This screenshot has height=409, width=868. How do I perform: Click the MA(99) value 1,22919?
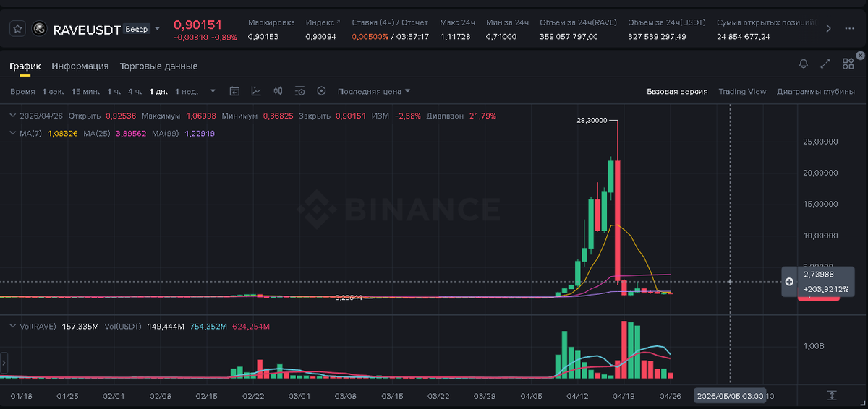[200, 134]
